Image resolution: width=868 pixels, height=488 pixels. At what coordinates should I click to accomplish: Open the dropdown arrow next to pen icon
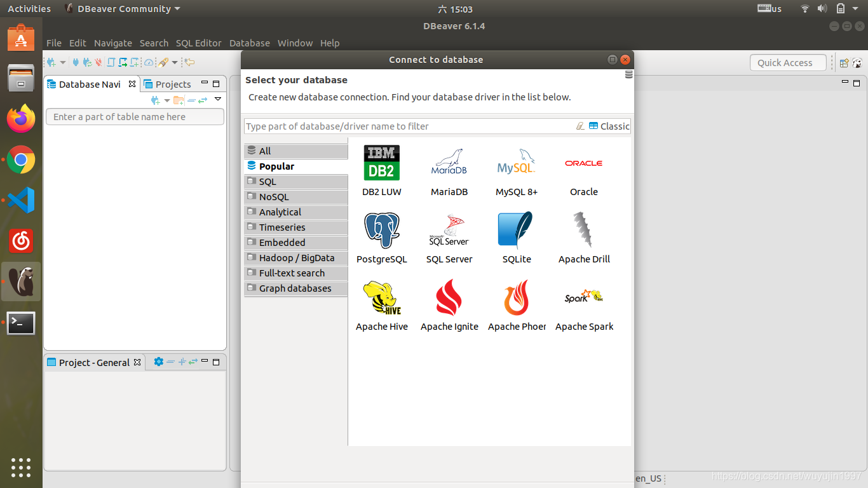[x=174, y=62]
